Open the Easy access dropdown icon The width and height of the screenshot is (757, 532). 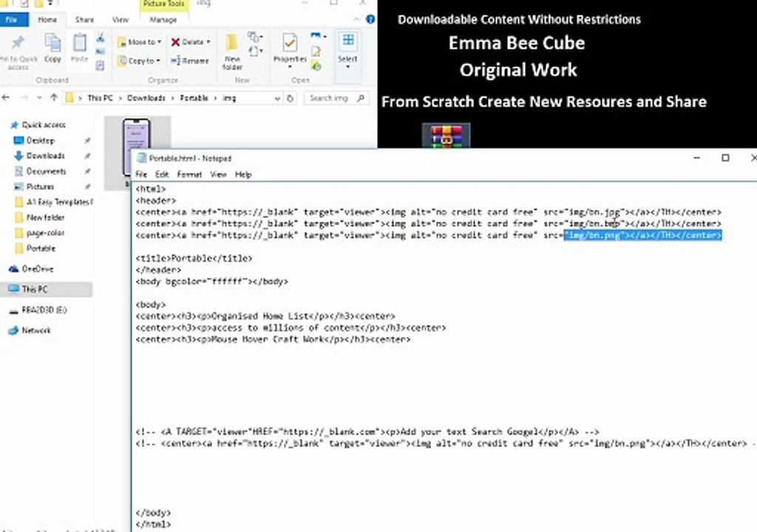coord(254,51)
